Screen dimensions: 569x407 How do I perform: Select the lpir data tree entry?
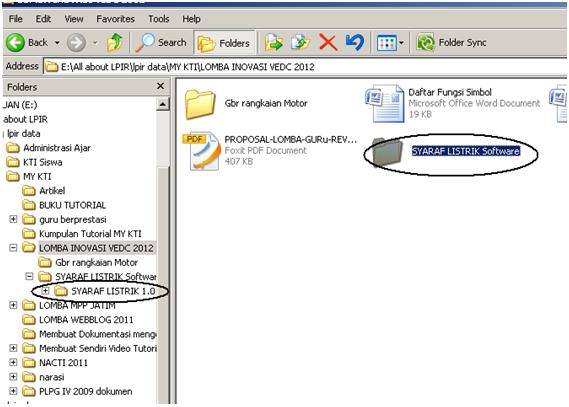click(23, 134)
